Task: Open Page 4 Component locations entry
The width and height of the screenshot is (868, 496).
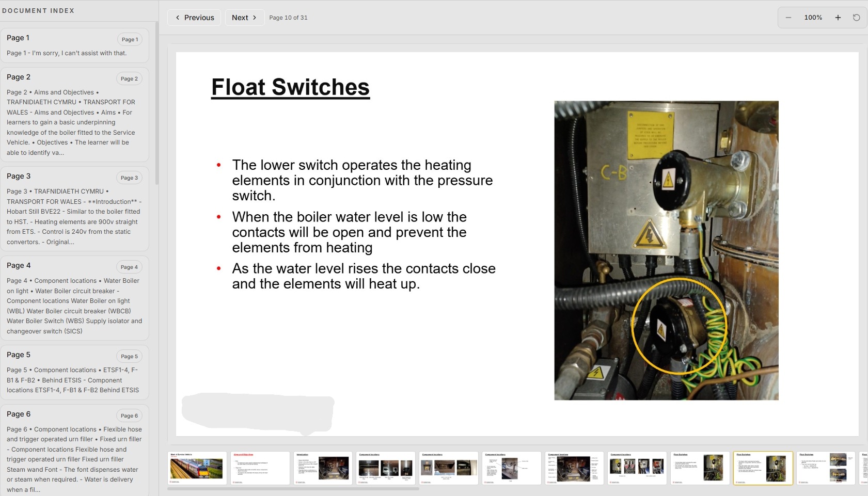Action: pos(75,298)
